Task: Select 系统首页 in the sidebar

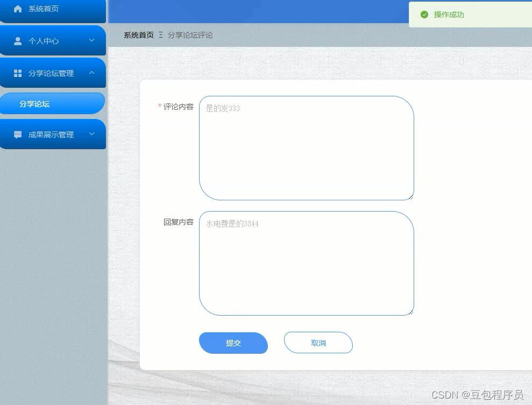Action: click(43, 9)
